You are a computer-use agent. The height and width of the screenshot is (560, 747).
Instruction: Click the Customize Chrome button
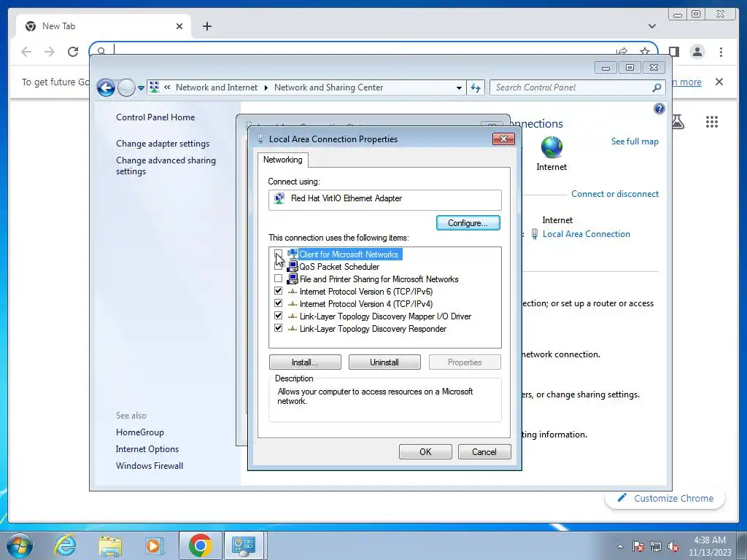(665, 498)
